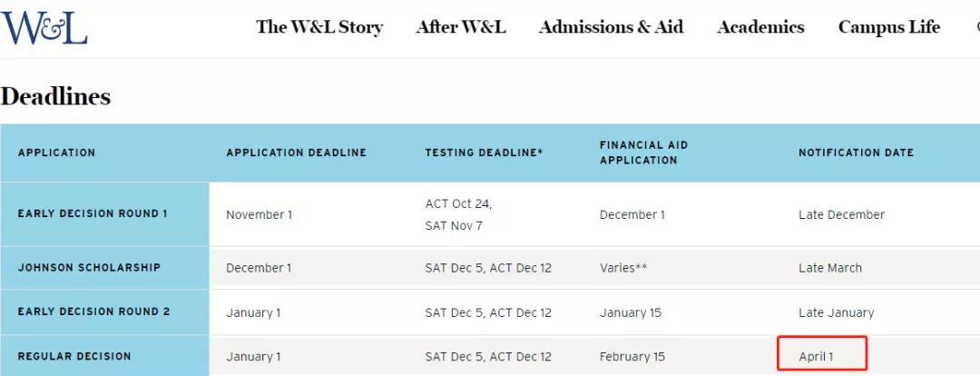Click the Application Deadline column header
The width and height of the screenshot is (980, 376).
pos(296,153)
